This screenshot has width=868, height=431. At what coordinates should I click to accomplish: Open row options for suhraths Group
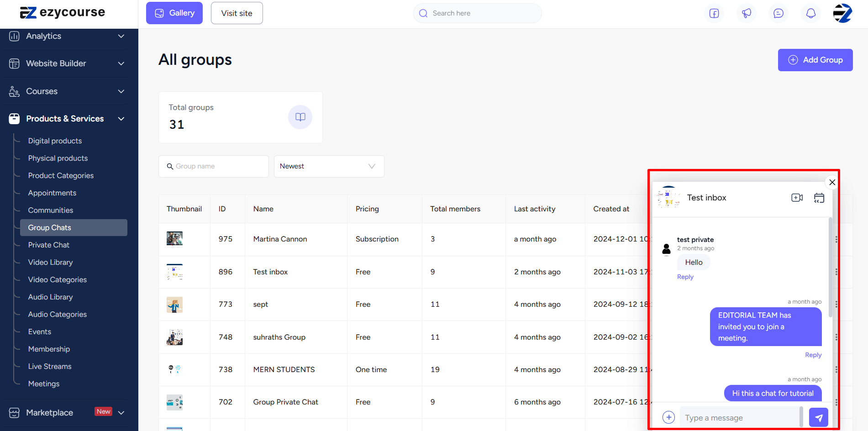(x=836, y=337)
